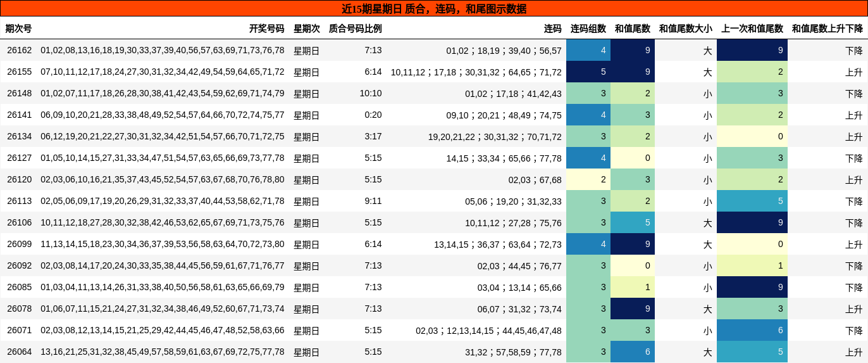Click the 0:20 ratio cell
This screenshot has height=363, width=868.
tap(373, 115)
